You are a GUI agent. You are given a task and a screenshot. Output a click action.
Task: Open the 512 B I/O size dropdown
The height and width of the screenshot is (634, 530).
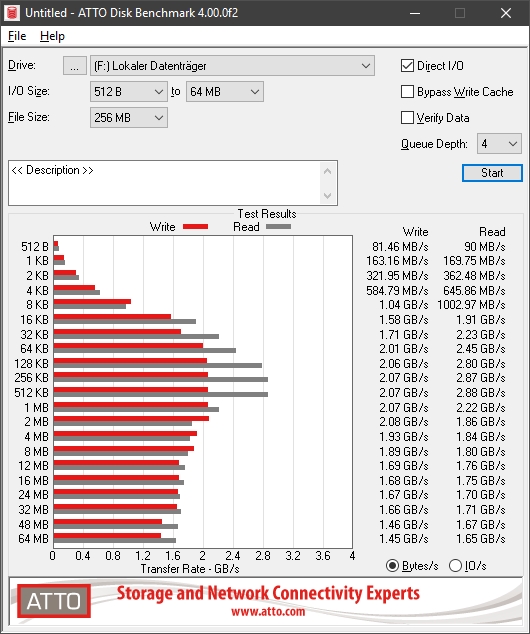click(x=129, y=92)
